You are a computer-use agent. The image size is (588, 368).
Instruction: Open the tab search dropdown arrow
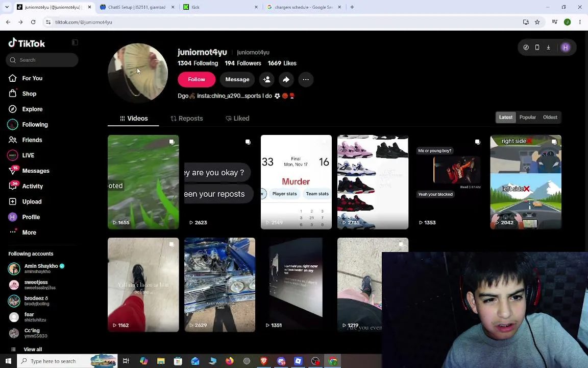(7, 7)
